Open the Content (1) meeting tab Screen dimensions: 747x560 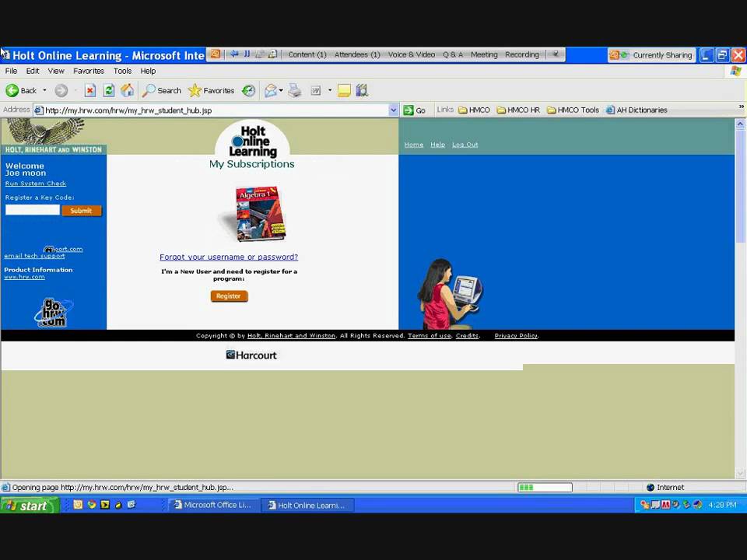(x=307, y=54)
